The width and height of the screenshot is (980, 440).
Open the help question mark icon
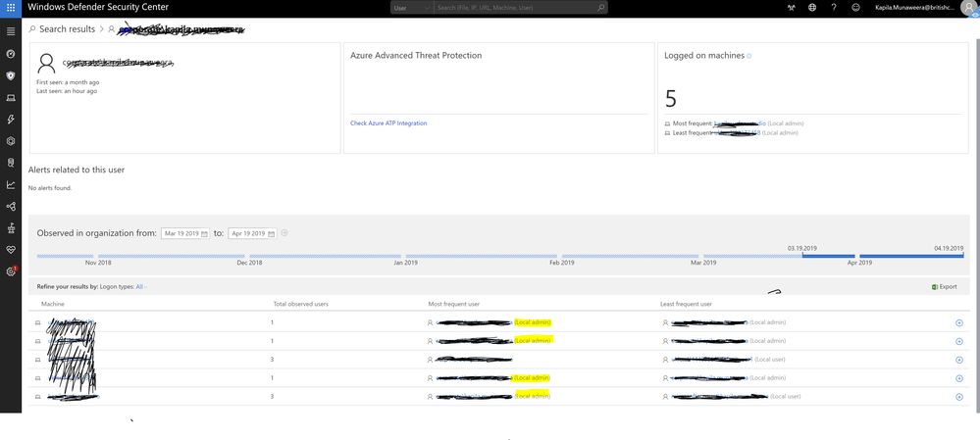[834, 8]
